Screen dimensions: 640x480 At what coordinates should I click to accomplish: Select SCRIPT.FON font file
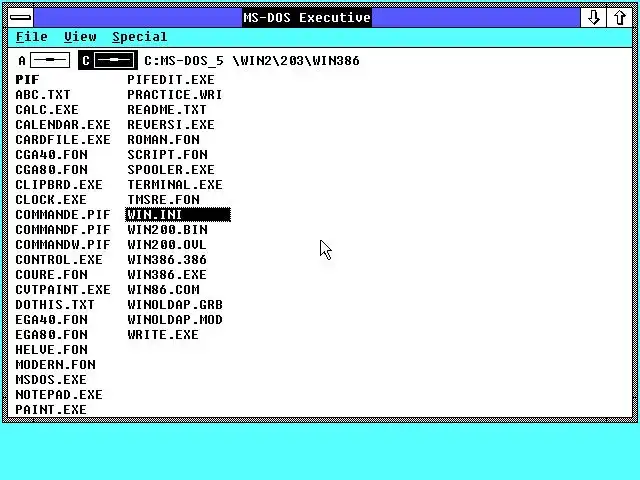[x=167, y=155]
